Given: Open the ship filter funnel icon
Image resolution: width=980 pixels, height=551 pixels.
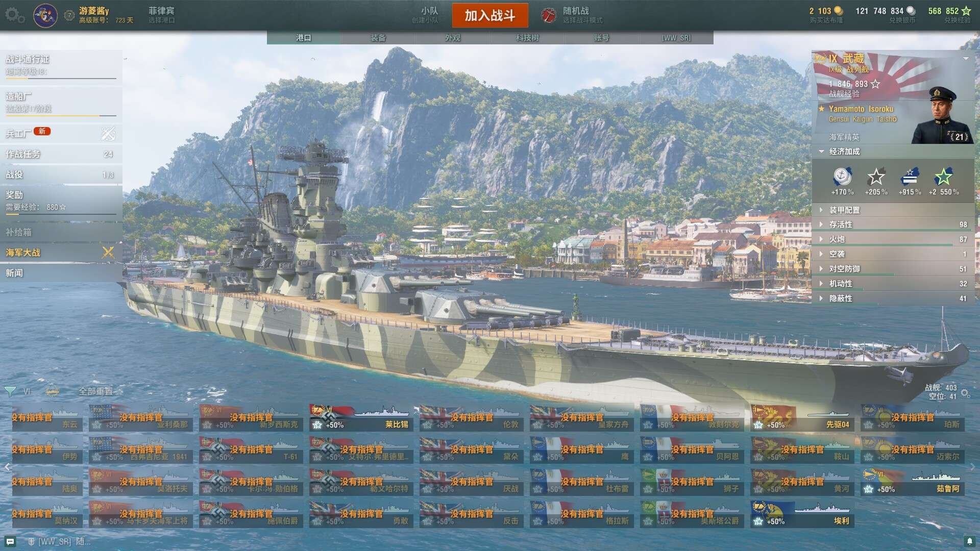Looking at the screenshot, I should [x=10, y=391].
